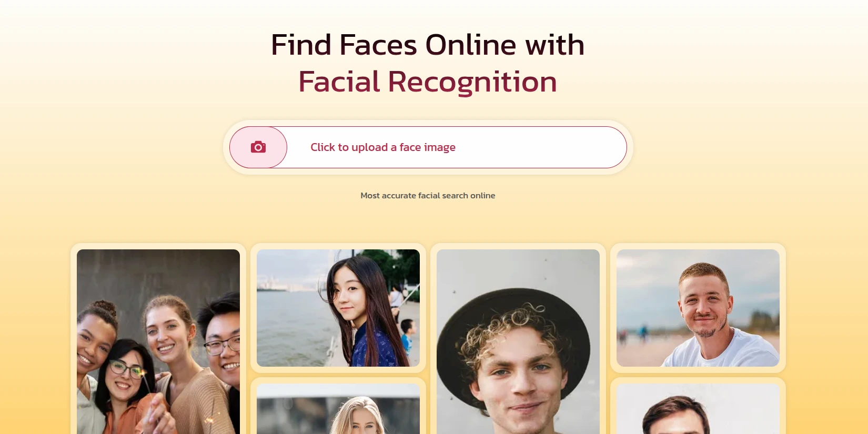Click the camera icon in upload bar
Viewport: 868px width, 434px height.
tap(258, 147)
